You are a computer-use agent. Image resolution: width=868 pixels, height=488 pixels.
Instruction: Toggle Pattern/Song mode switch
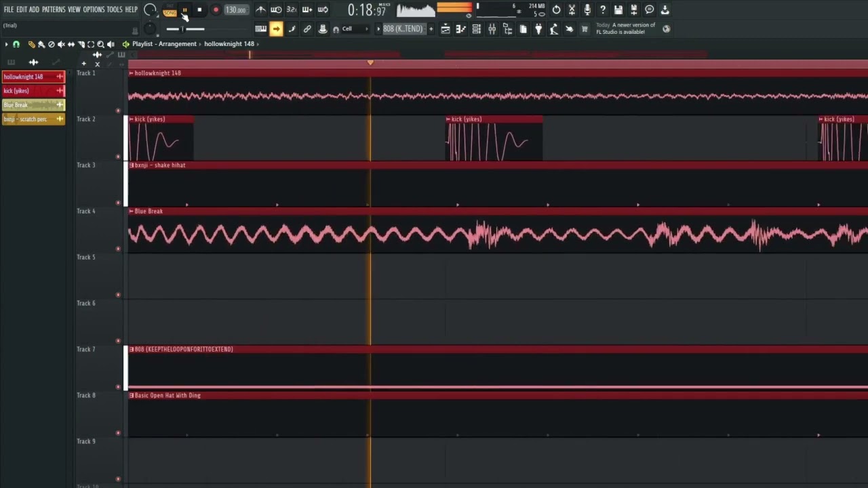tap(170, 10)
